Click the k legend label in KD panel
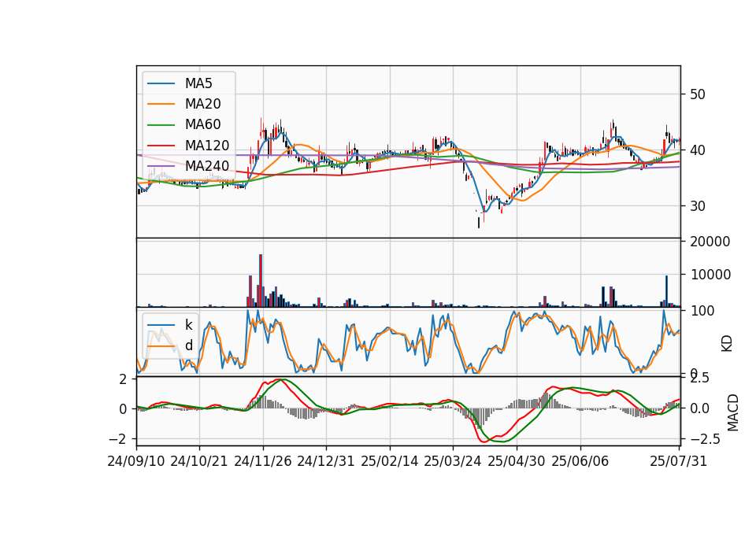This screenshot has height=543, width=756. click(188, 325)
